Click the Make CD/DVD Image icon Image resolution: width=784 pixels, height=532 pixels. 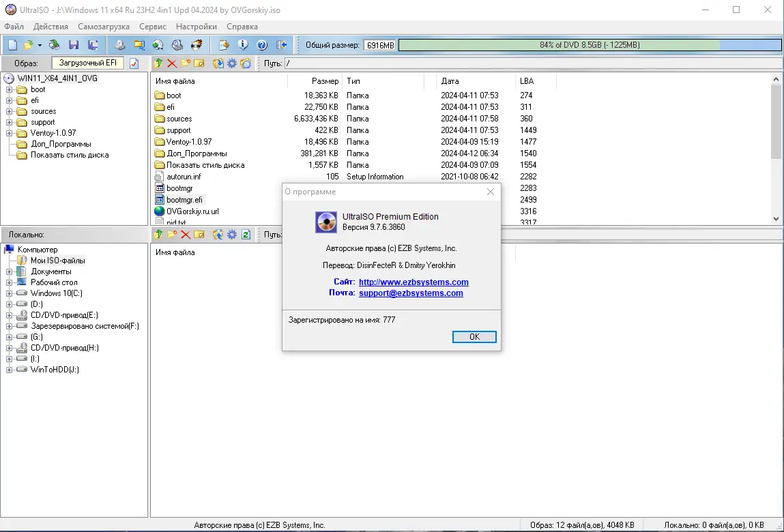pyautogui.click(x=119, y=45)
